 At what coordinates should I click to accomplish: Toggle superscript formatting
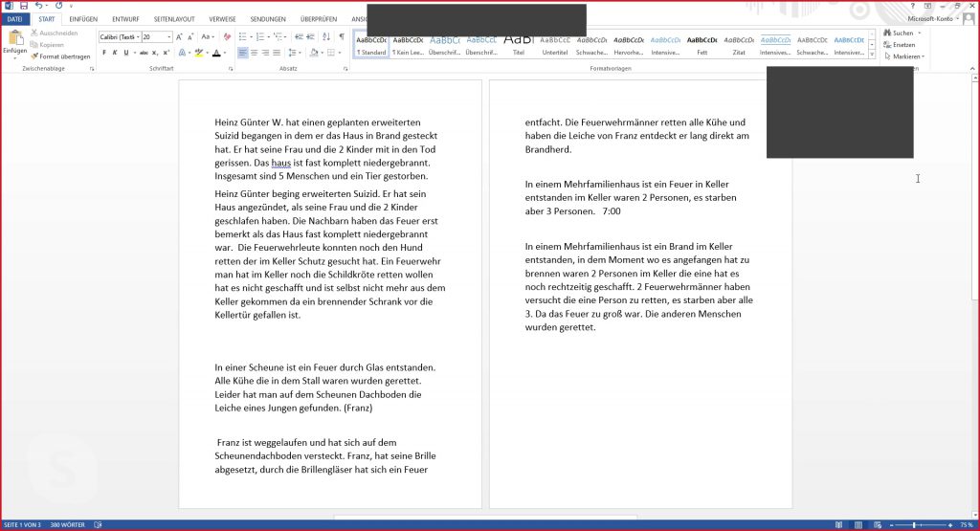click(x=166, y=53)
